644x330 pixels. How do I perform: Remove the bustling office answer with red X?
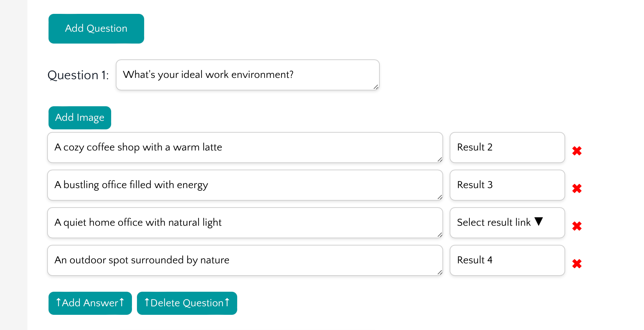tap(577, 188)
